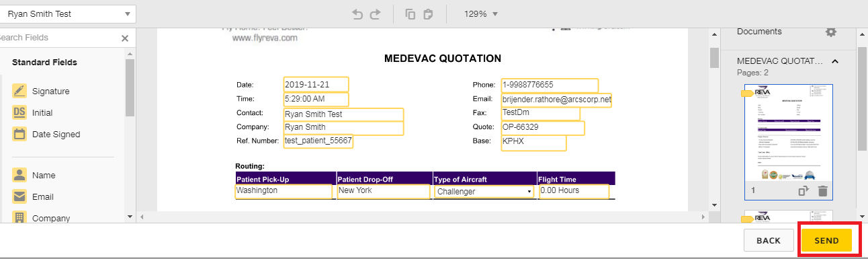Image resolution: width=868 pixels, height=259 pixels.
Task: Click the Patient Drop-Off field New York
Action: (383, 191)
